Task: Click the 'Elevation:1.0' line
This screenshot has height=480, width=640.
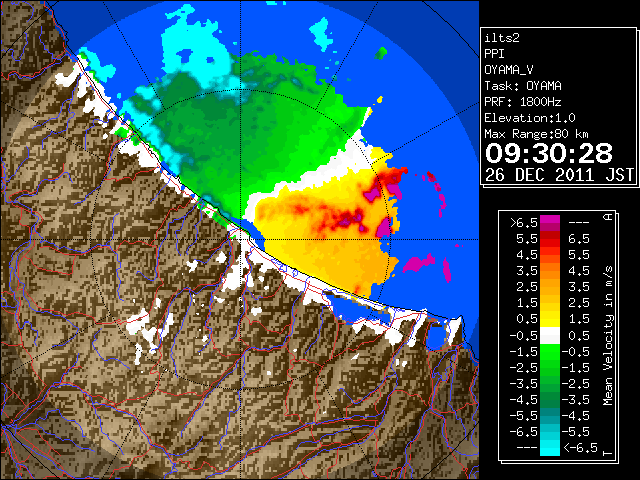Action: [530, 118]
